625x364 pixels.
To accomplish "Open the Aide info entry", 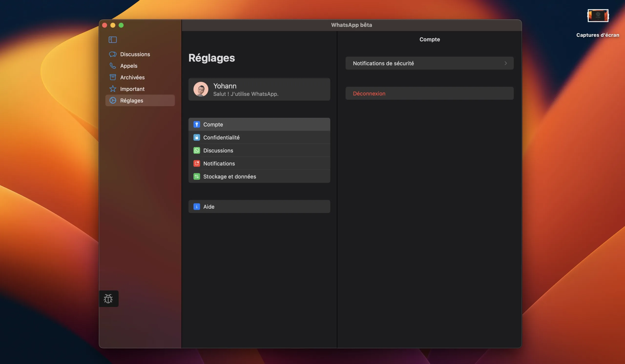I will (209, 206).
